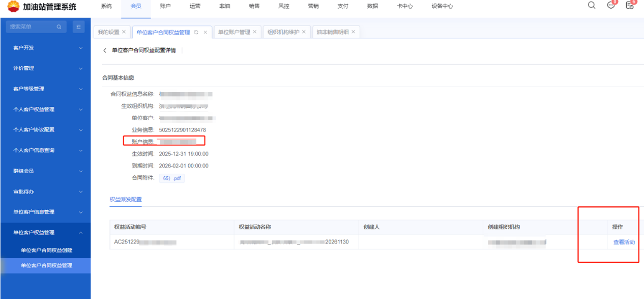Open the pending tasks icon with badge 6

[630, 6]
